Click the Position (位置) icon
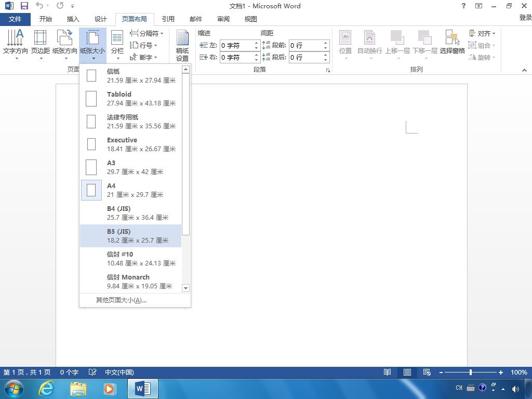 point(345,37)
